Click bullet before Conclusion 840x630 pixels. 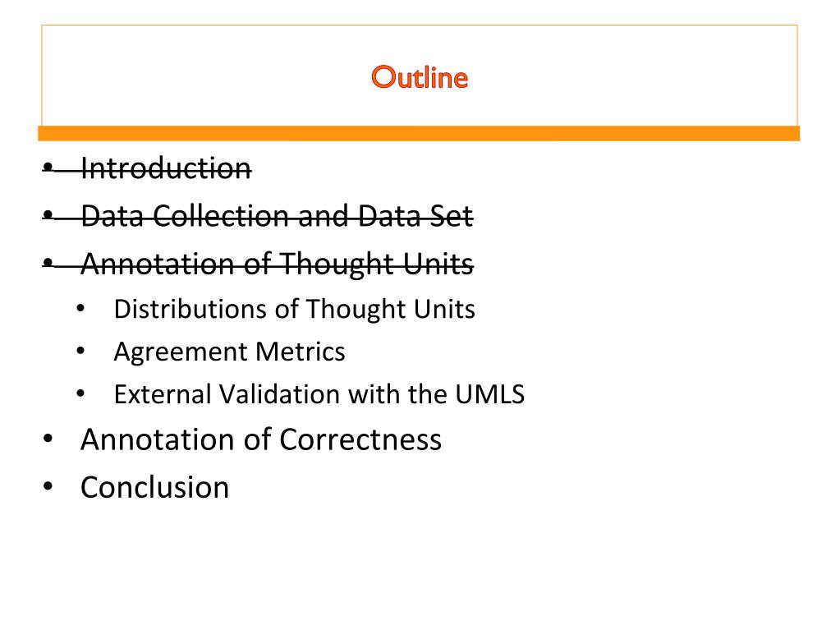(48, 487)
